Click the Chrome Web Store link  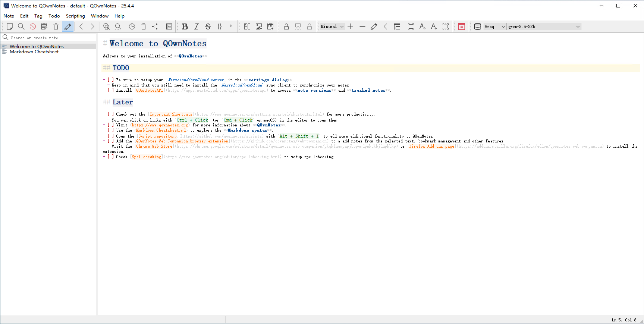pyautogui.click(x=154, y=146)
